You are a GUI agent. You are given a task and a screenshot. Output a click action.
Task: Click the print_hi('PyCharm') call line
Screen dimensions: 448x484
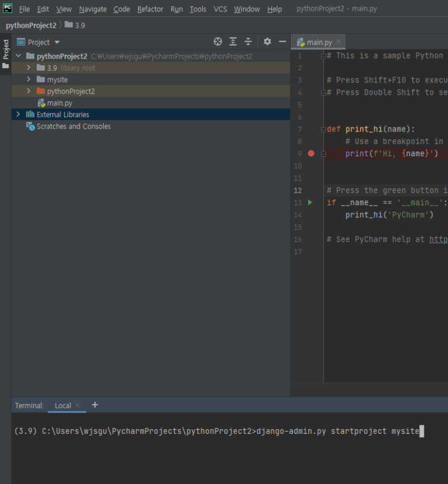pos(389,215)
